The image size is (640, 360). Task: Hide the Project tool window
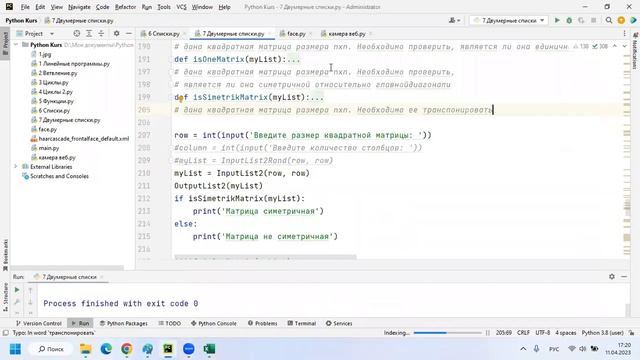point(129,33)
